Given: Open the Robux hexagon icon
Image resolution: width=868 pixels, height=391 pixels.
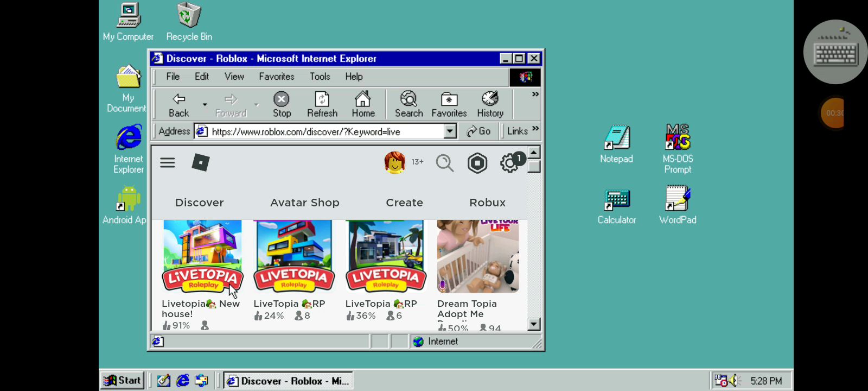Looking at the screenshot, I should click(x=477, y=163).
